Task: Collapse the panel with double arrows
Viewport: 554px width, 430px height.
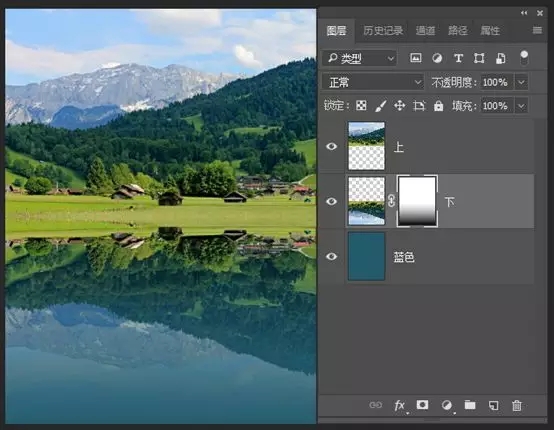Action: [x=524, y=13]
